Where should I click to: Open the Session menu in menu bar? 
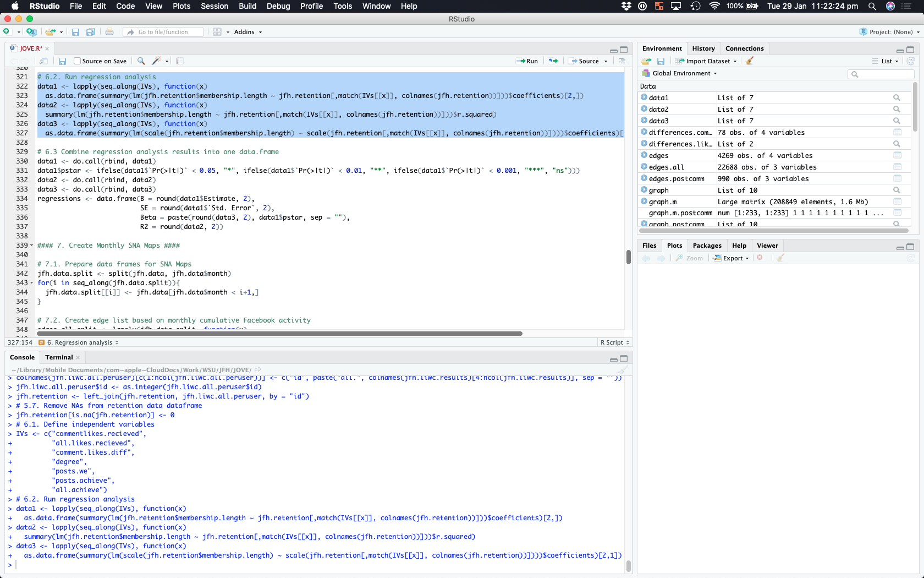(x=214, y=6)
